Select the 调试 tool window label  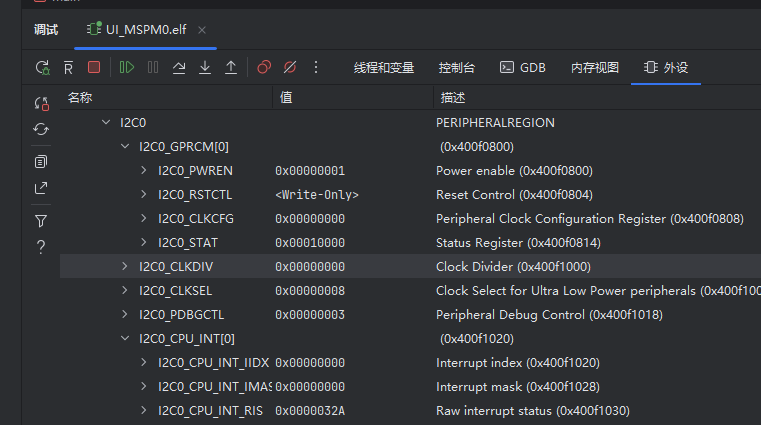(x=46, y=30)
